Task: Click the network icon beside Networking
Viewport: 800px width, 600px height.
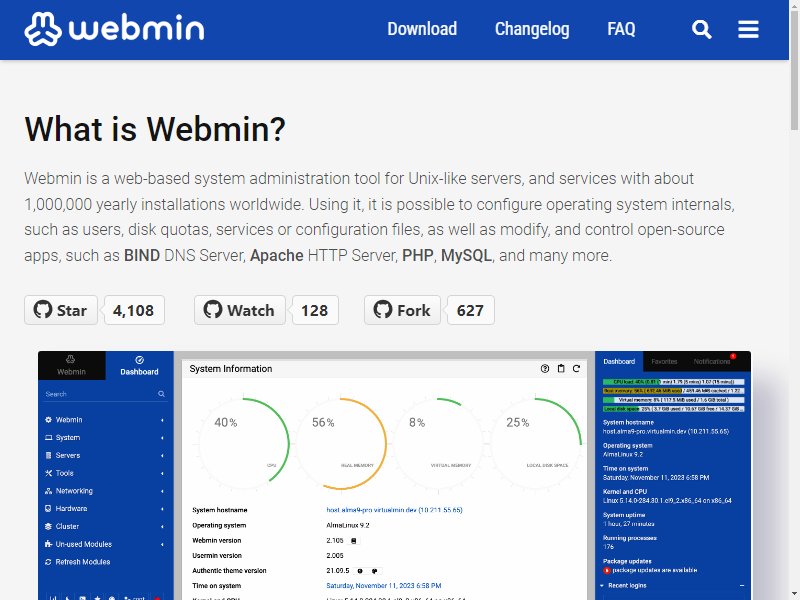Action: click(x=48, y=491)
